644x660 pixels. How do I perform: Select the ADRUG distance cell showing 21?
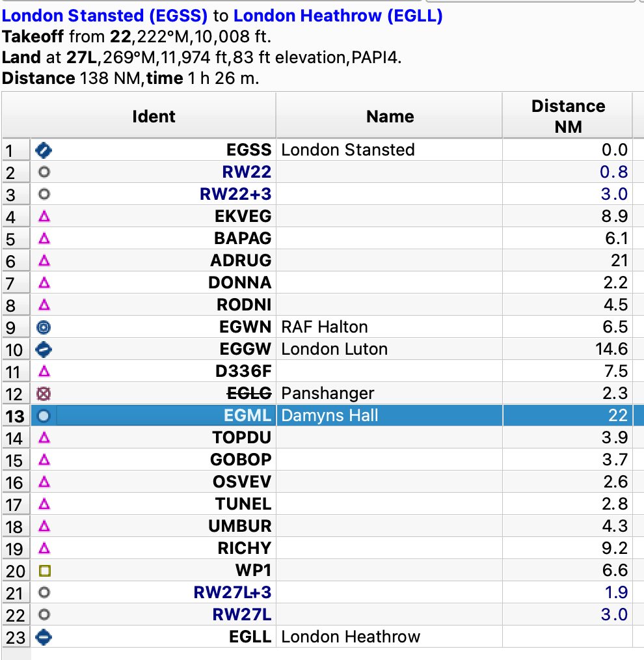pyautogui.click(x=567, y=260)
